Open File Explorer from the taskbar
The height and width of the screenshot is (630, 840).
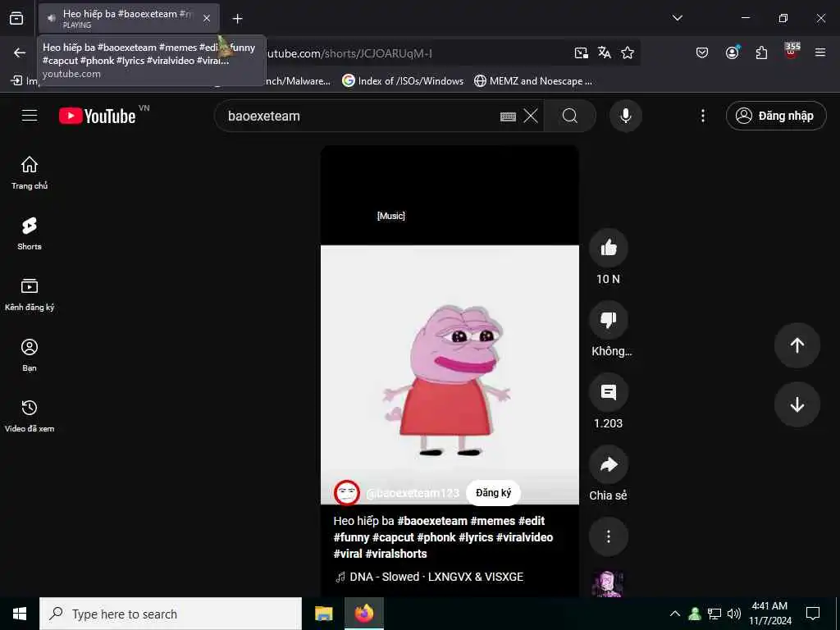323,614
